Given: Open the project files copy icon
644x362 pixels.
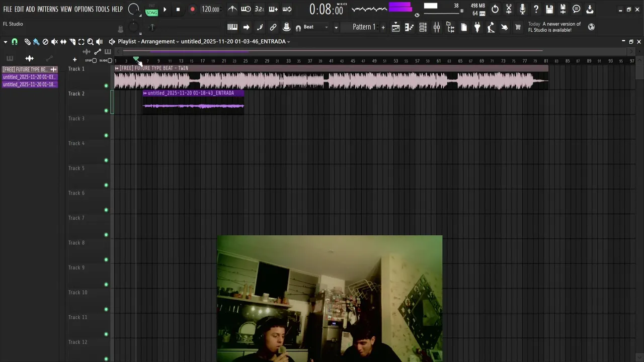Looking at the screenshot, I should coord(464,28).
